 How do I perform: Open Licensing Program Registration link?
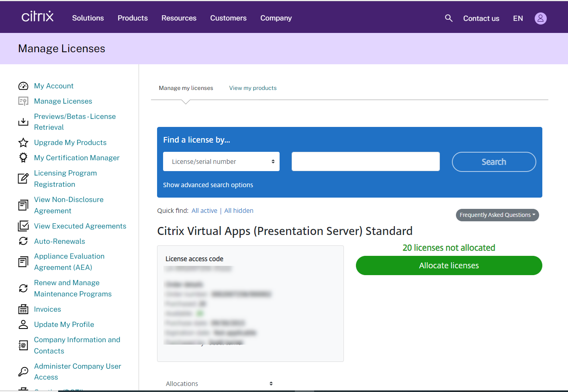click(x=65, y=179)
